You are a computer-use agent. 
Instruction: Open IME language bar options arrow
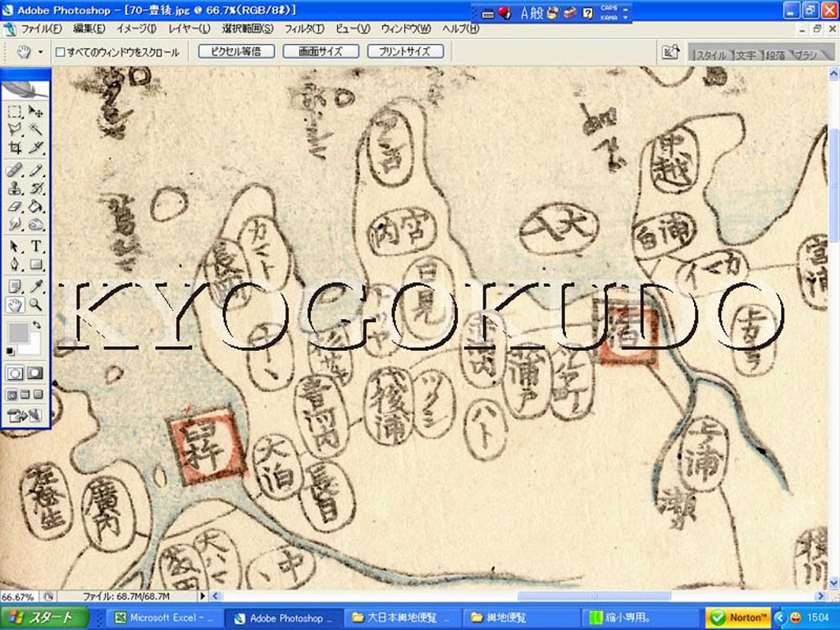[x=626, y=17]
